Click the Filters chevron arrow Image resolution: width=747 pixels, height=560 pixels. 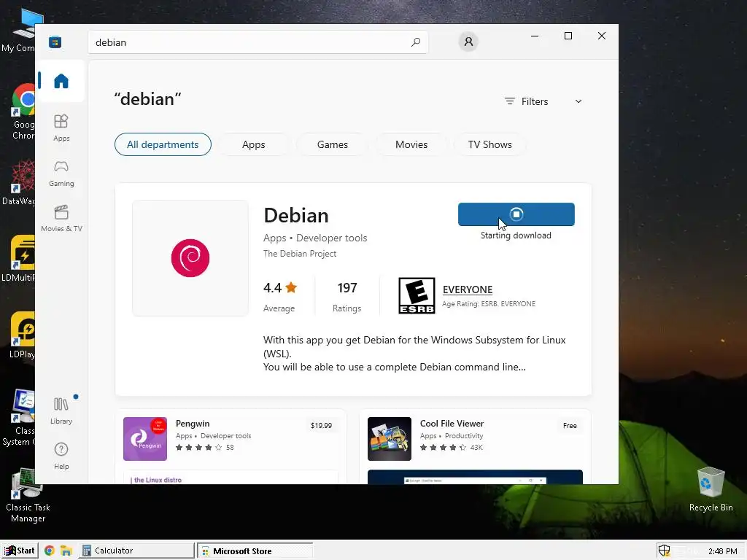(578, 101)
